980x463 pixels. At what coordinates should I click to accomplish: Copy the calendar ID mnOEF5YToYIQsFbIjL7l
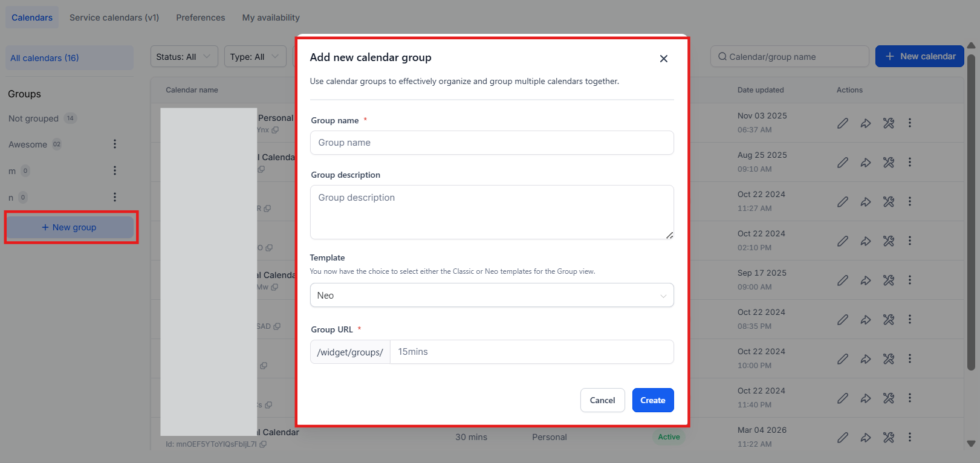pyautogui.click(x=264, y=444)
